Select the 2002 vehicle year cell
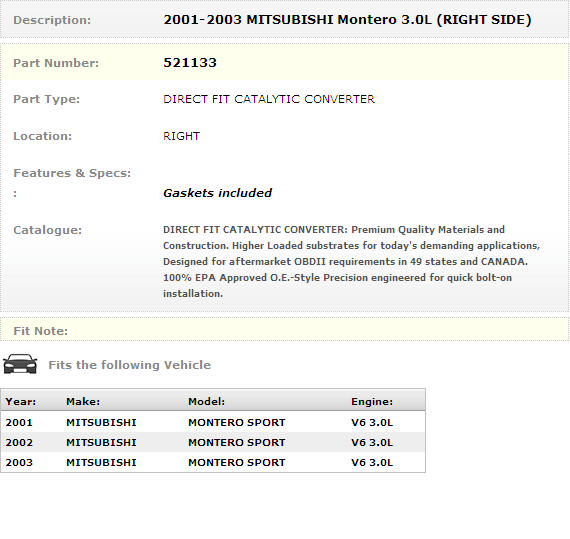The image size is (570, 539). 19,443
